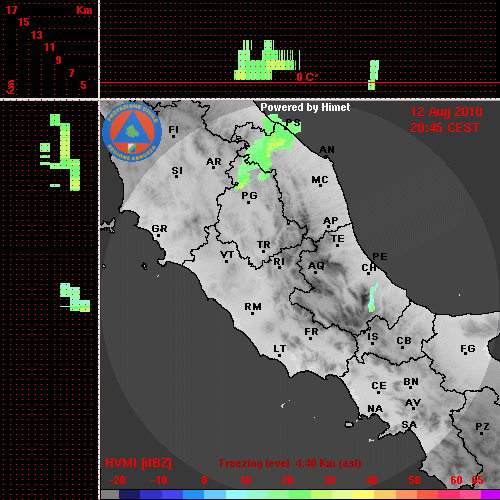Viewport: 500px width, 500px height.
Task: Click the '50' value on the dBZ scale
Action: pos(414,480)
